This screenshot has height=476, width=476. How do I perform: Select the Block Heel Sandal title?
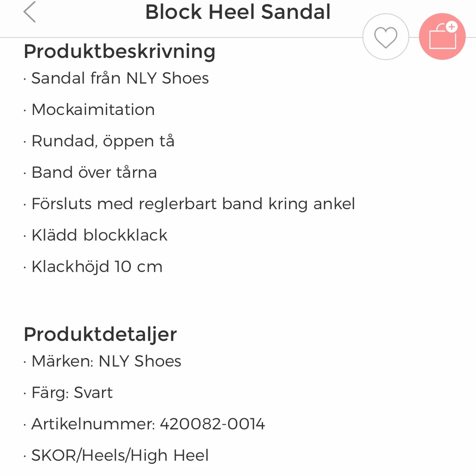pyautogui.click(x=238, y=12)
